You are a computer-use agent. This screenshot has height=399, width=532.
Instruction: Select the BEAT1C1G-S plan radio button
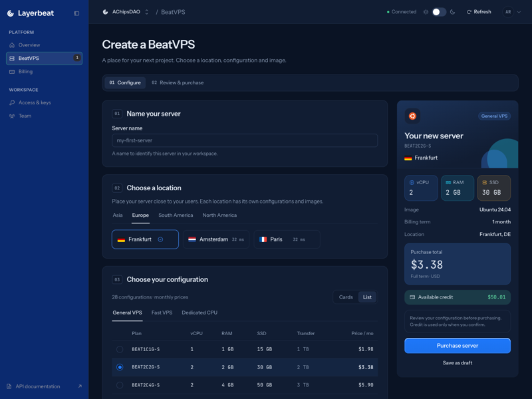click(x=120, y=349)
